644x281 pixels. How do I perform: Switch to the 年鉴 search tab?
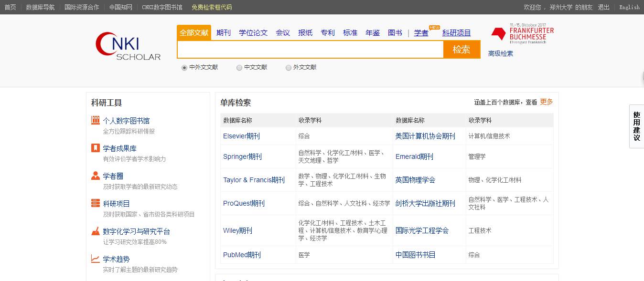point(373,33)
